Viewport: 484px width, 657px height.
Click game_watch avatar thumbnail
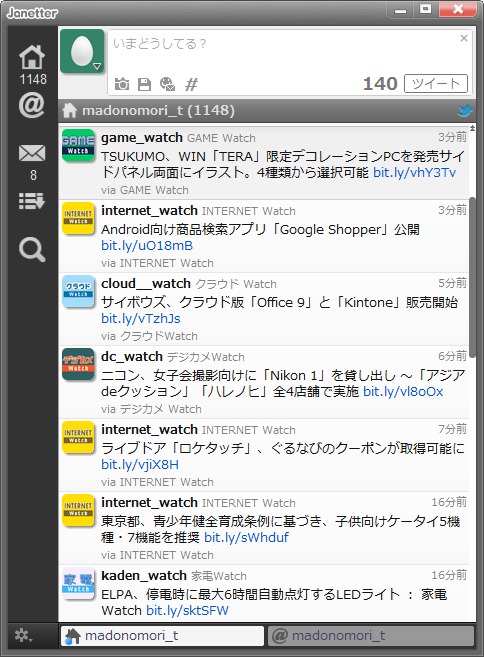[x=78, y=145]
